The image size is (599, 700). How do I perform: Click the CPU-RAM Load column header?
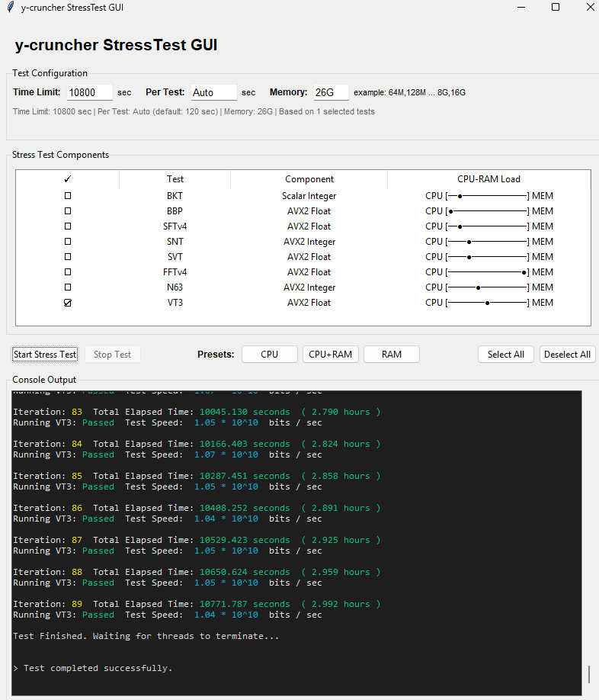point(488,179)
